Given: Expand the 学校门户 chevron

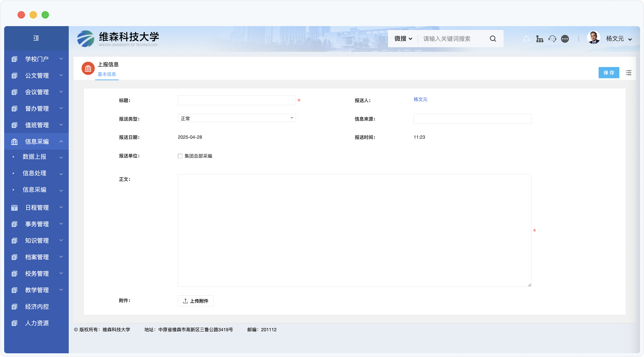Looking at the screenshot, I should 61,58.
